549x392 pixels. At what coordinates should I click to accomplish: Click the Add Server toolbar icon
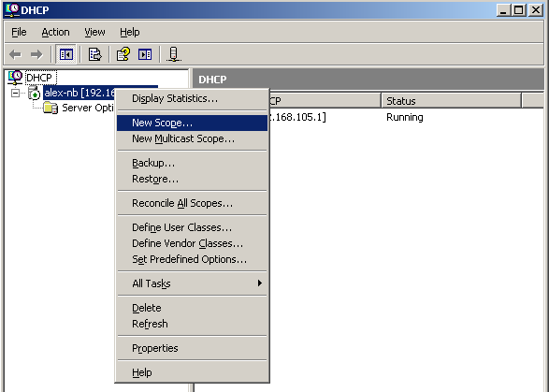pyautogui.click(x=174, y=54)
